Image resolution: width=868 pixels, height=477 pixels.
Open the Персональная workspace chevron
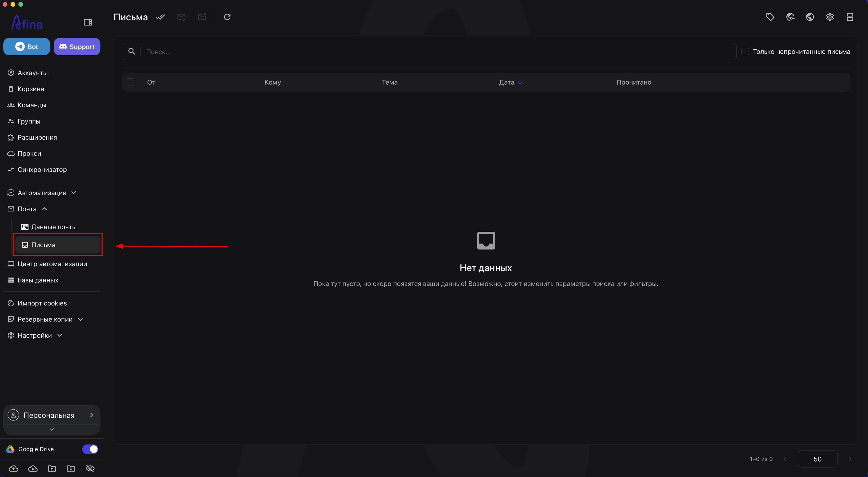[x=91, y=415]
